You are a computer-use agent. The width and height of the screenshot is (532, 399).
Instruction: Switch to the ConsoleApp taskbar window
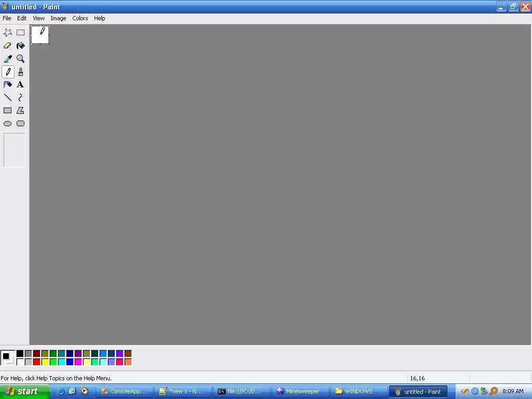(x=124, y=392)
